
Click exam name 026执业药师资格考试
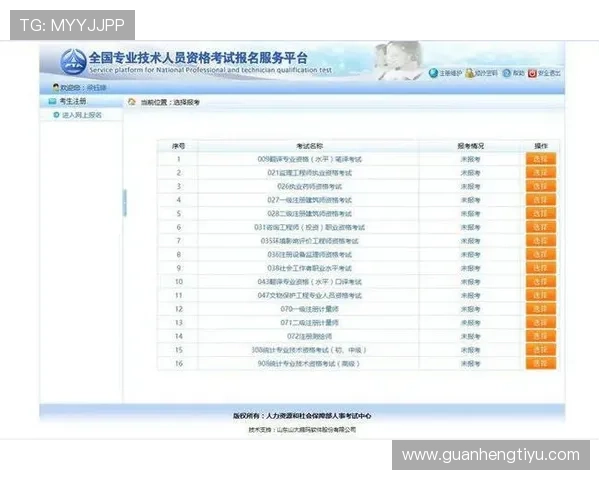309,186
